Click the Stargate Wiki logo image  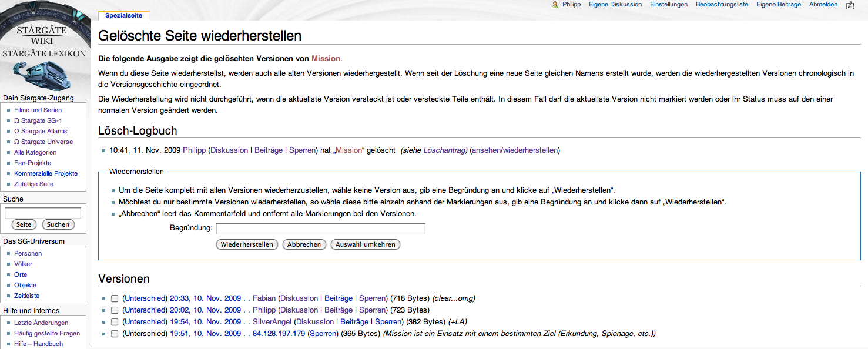pos(44,47)
